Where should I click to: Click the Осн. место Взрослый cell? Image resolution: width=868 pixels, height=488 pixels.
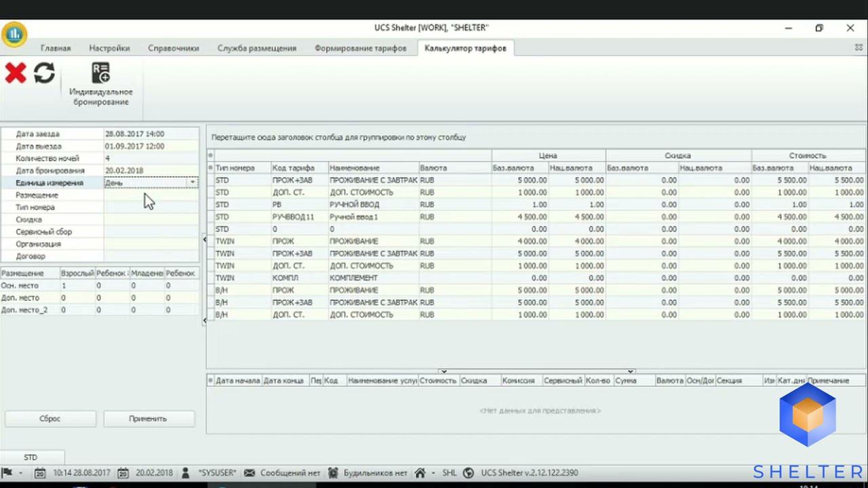(x=77, y=285)
